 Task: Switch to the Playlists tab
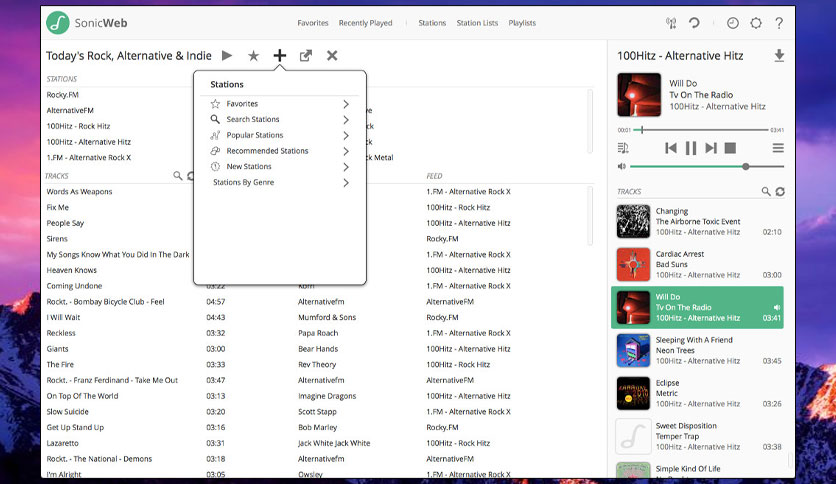tap(522, 23)
